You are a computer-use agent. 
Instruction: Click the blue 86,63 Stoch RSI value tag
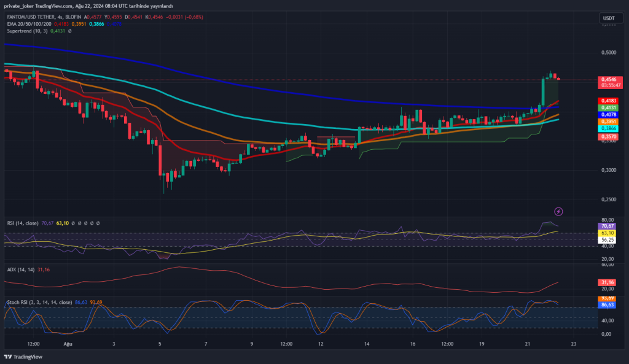(609, 304)
